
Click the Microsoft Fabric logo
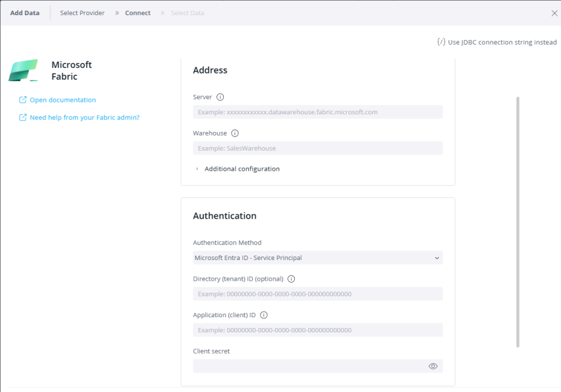click(23, 70)
